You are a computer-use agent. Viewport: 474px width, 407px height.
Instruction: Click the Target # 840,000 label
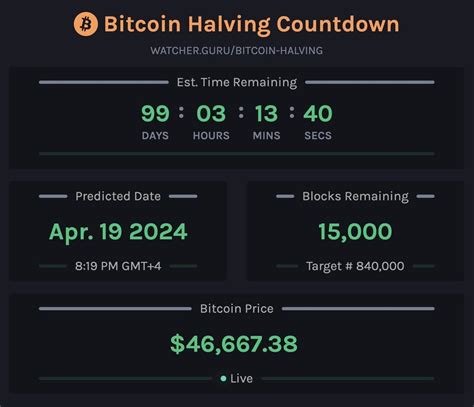pyautogui.click(x=355, y=266)
